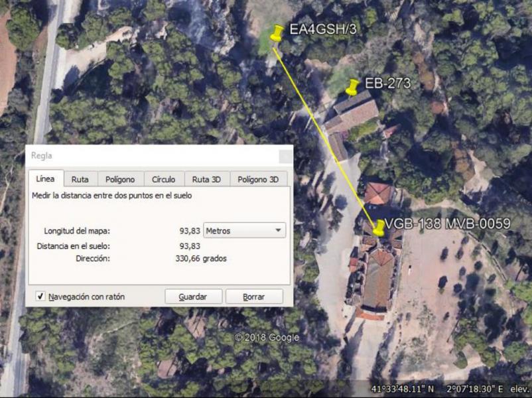Open the Metros units dropdown

(244, 231)
